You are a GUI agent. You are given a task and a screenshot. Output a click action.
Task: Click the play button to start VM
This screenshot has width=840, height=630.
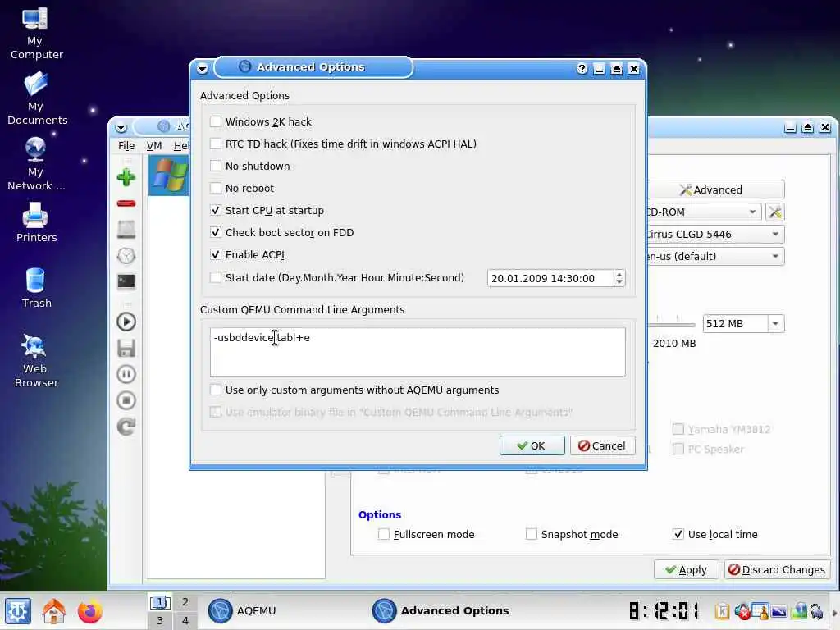click(126, 322)
